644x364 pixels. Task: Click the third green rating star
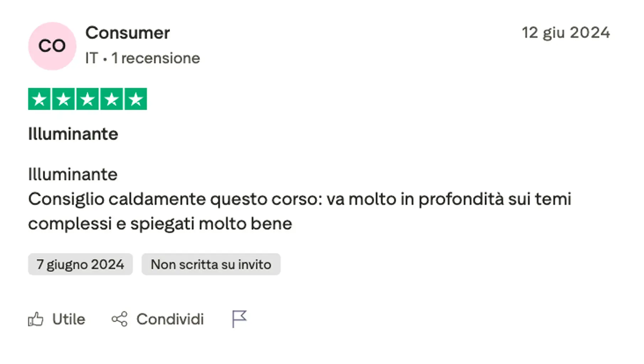88,99
